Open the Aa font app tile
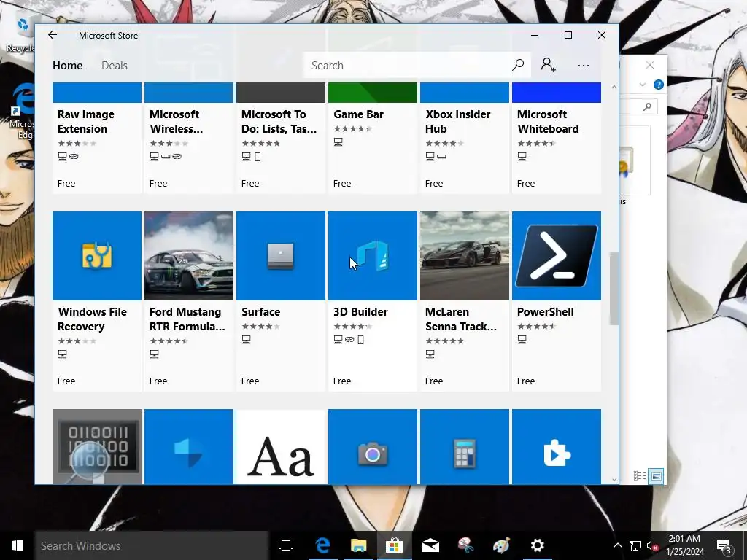Image resolution: width=747 pixels, height=560 pixels. 281,447
